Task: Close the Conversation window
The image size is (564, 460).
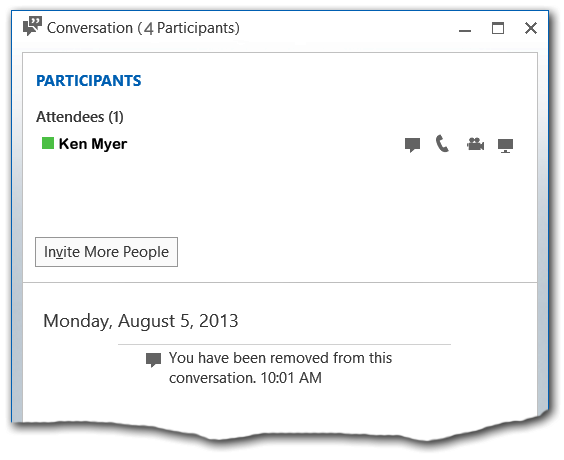Action: click(x=531, y=28)
